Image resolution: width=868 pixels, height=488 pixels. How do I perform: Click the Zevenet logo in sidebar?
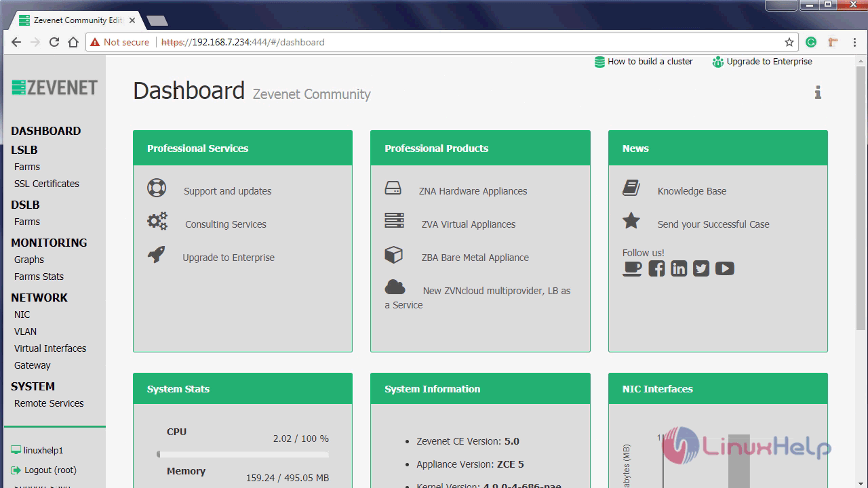point(54,87)
